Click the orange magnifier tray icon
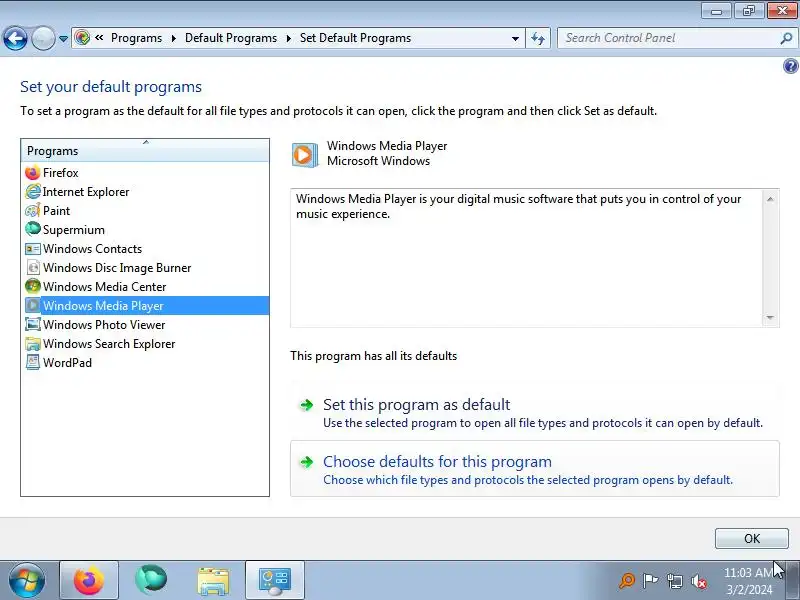Screen dimensions: 800x600 (627, 581)
